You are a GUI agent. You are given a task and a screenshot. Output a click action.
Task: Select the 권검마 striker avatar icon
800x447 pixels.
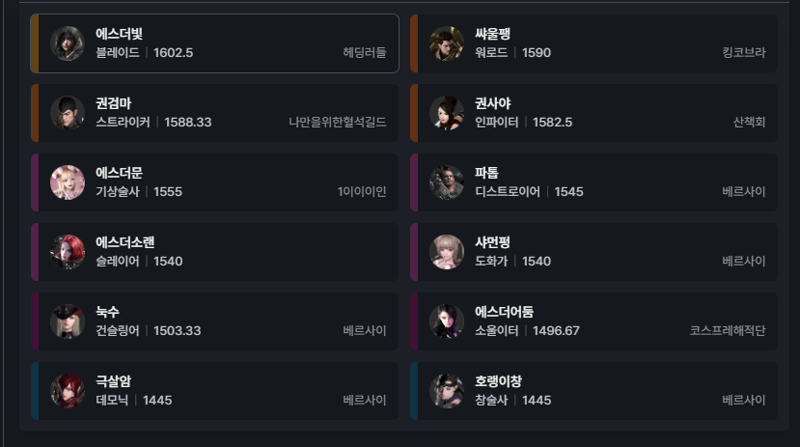(x=67, y=113)
